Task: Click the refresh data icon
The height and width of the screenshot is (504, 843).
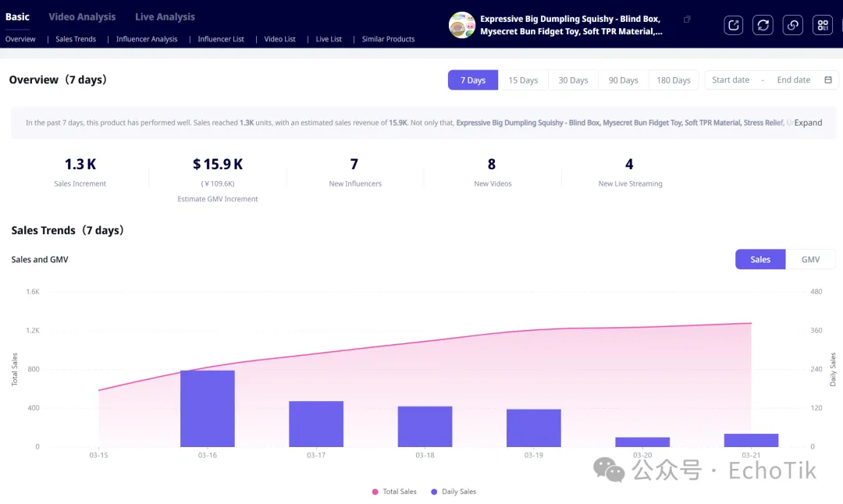Action: [x=763, y=25]
